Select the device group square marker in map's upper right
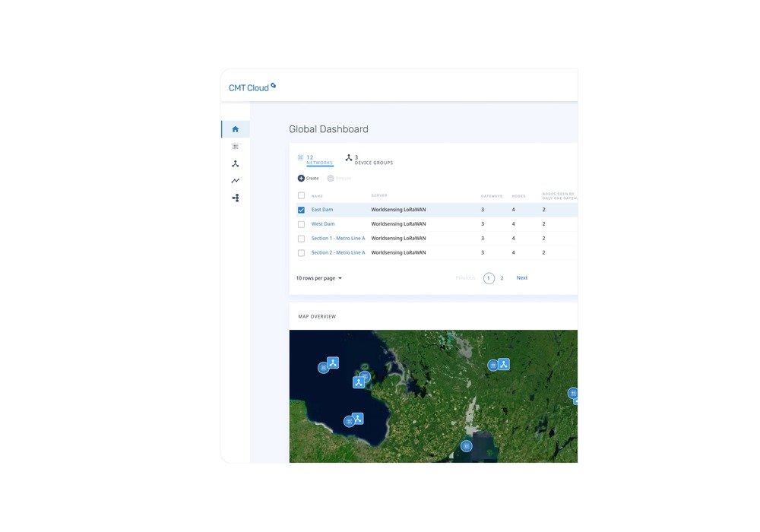This screenshot has width=760, height=532. 504,364
